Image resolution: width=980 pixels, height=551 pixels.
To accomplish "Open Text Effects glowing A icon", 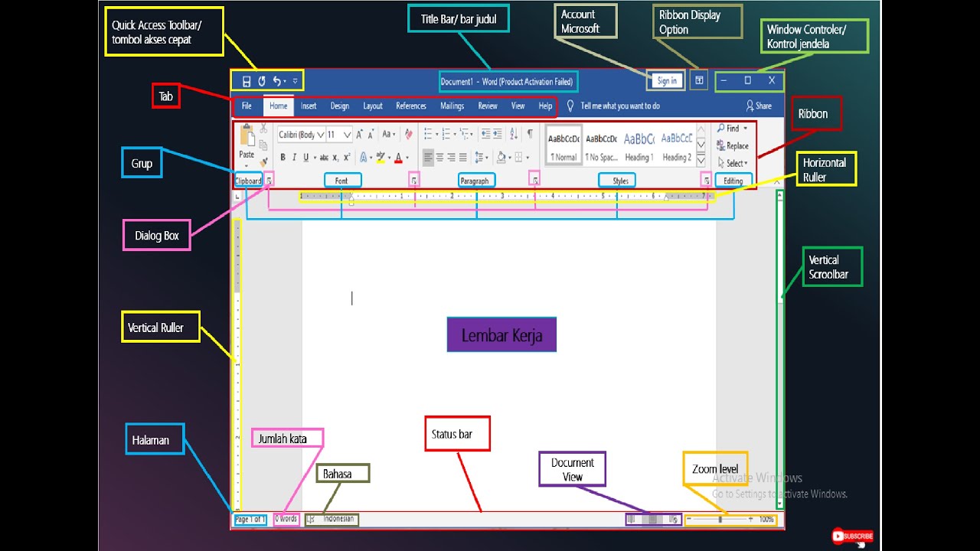I will click(363, 158).
